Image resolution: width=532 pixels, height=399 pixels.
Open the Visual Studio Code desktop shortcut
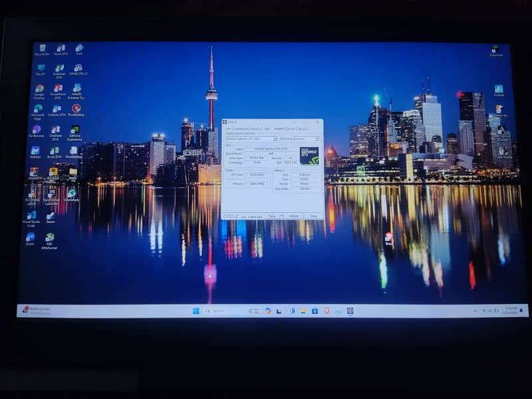pyautogui.click(x=31, y=215)
